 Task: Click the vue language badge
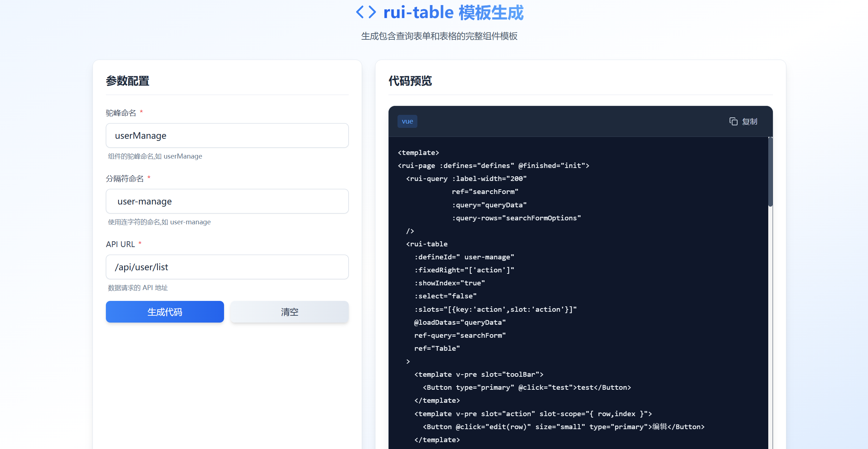click(x=407, y=121)
